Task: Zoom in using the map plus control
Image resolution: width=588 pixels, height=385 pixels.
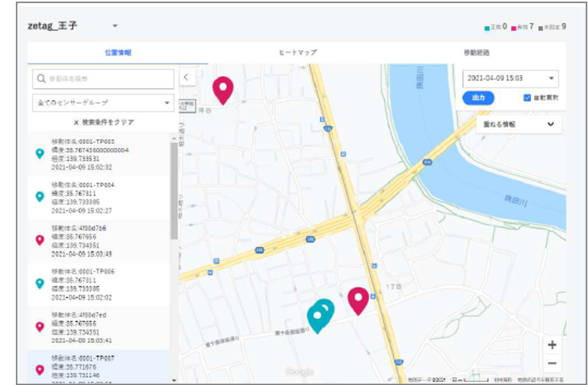Action: tap(551, 344)
